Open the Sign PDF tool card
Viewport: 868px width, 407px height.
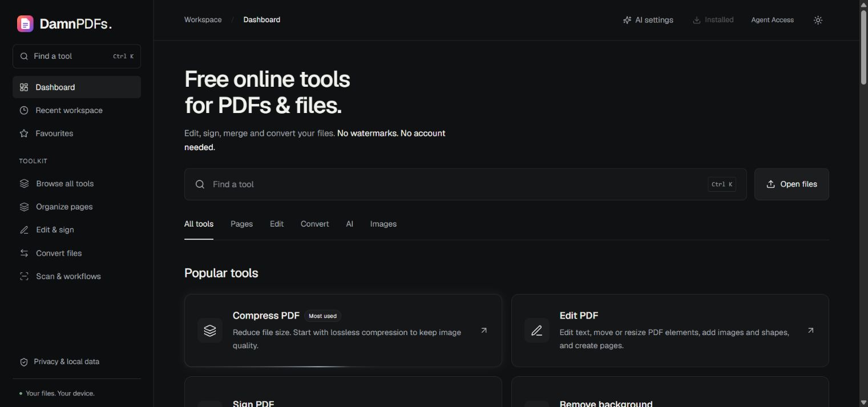[343, 392]
